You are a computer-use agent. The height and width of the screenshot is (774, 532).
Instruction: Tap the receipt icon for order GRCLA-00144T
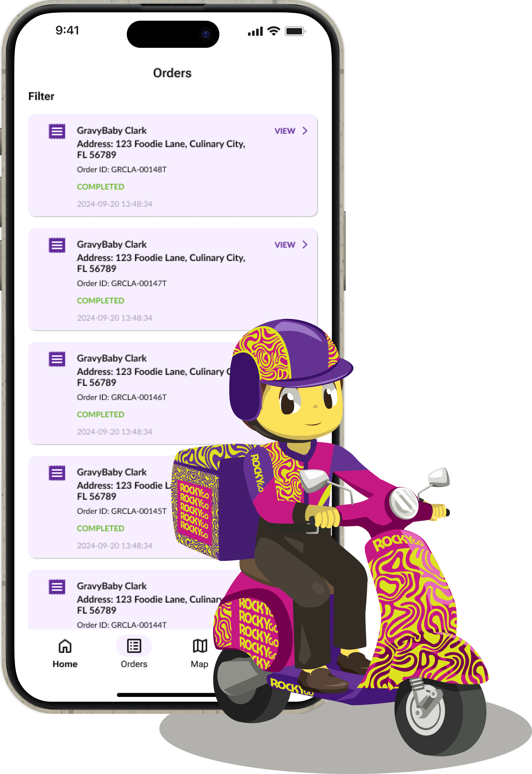point(57,587)
